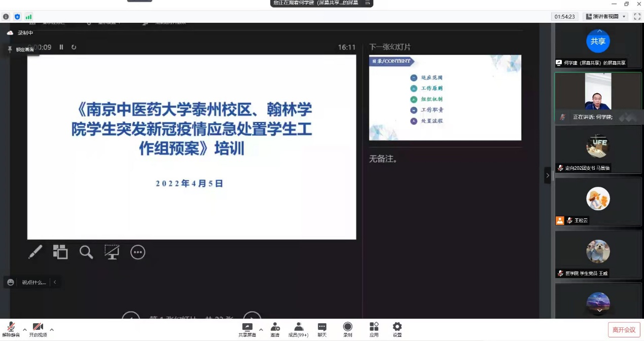Unmute microphone with 解除静音

pos(11,330)
